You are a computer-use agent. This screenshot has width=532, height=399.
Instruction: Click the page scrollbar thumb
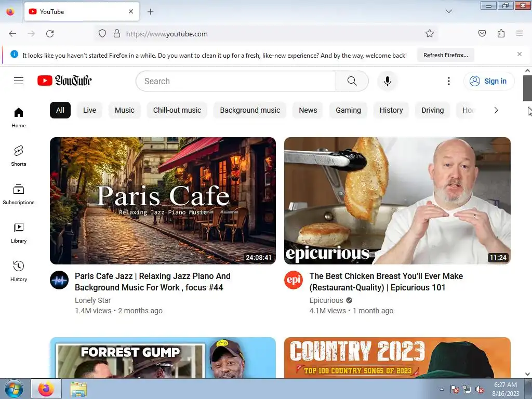click(527, 88)
